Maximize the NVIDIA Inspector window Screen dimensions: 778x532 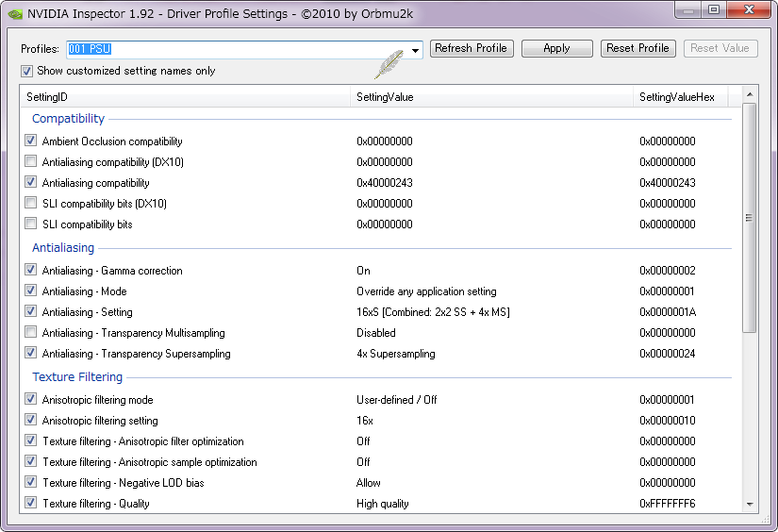coord(714,10)
